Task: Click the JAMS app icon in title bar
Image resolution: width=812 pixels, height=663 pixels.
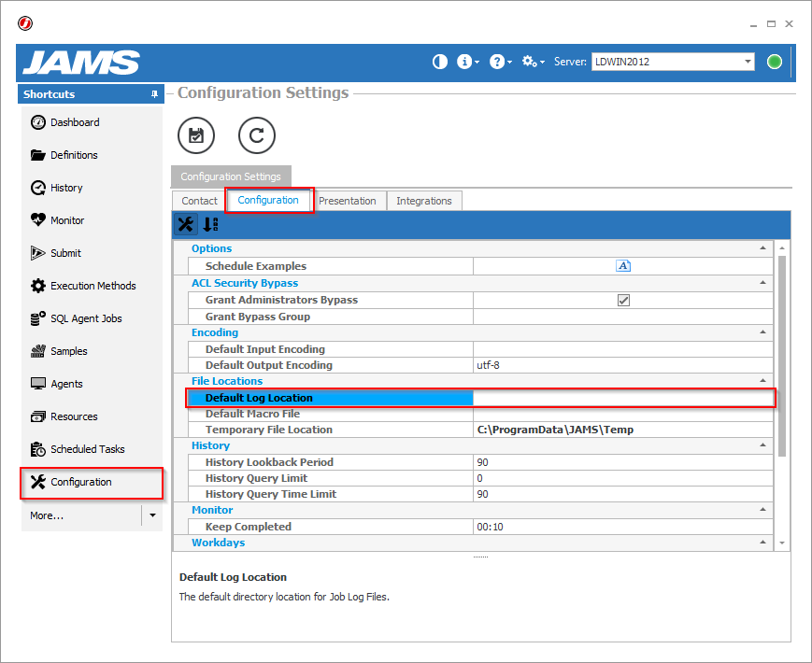Action: (x=25, y=23)
